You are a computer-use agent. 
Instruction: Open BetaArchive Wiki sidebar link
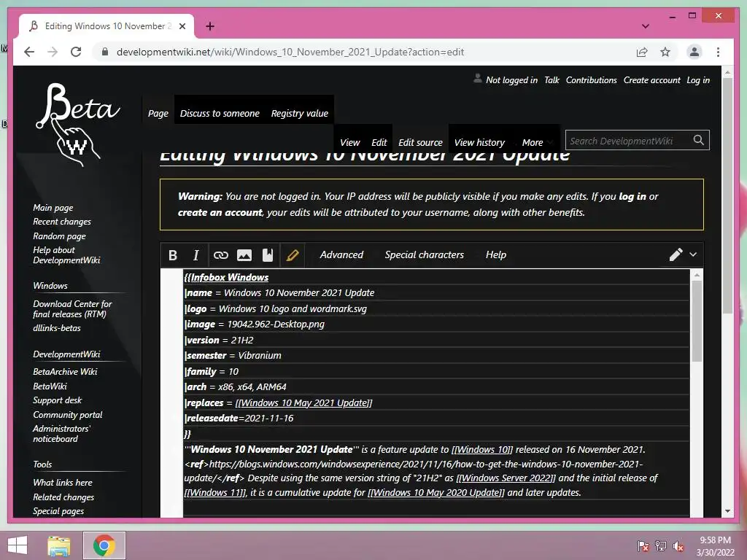tap(65, 371)
